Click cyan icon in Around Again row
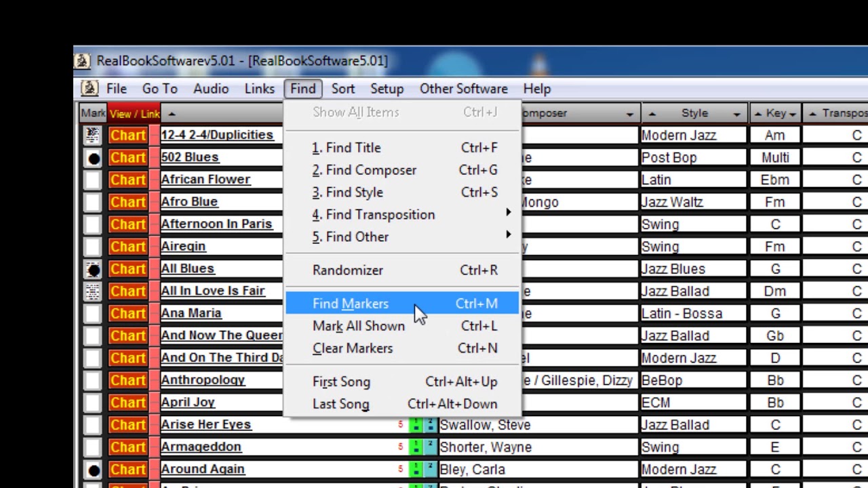This screenshot has width=868, height=488. coord(431,470)
